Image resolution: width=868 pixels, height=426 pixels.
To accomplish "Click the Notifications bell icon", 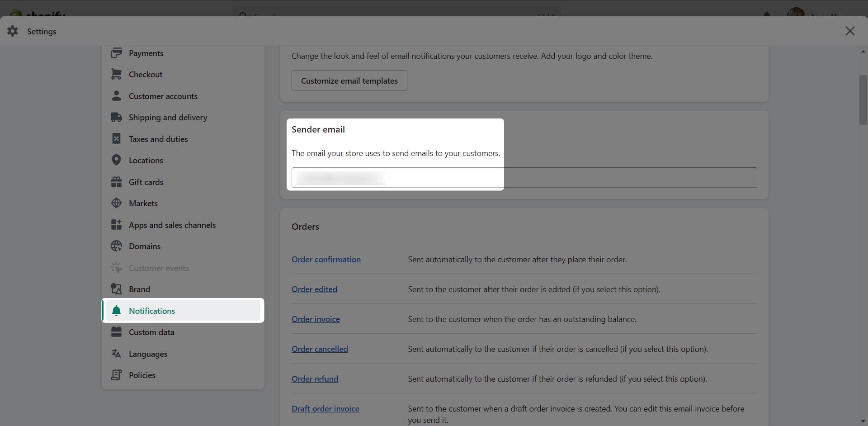I will (116, 311).
